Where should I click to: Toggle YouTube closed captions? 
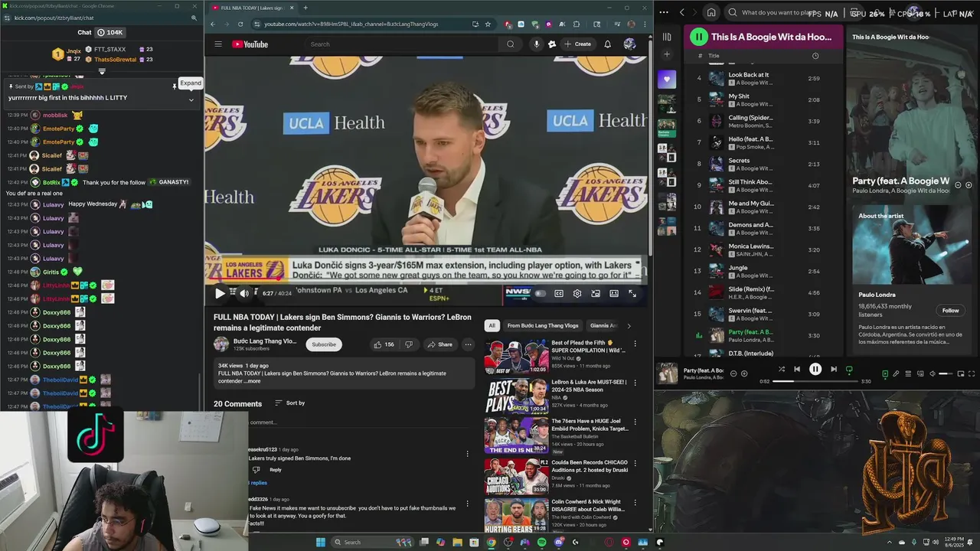(x=559, y=293)
